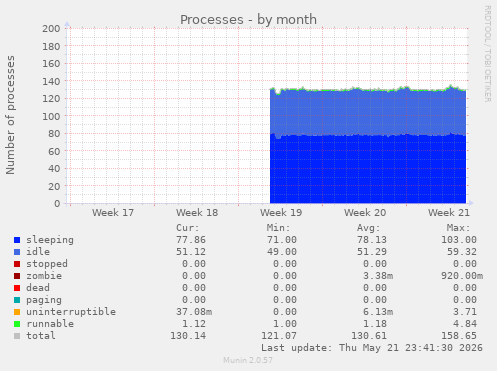
Task: Click the 'total' legend label
Action: tap(41, 336)
